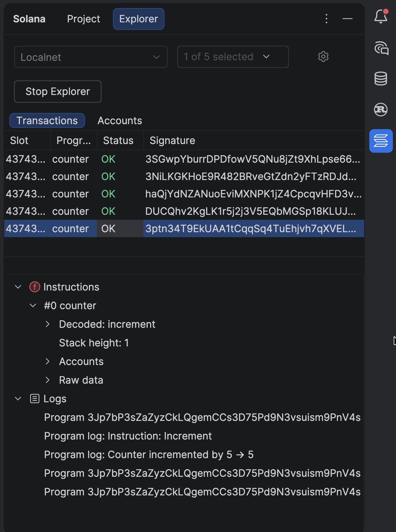396x532 pixels.
Task: Switch to the Accounts tab
Action: (x=120, y=120)
